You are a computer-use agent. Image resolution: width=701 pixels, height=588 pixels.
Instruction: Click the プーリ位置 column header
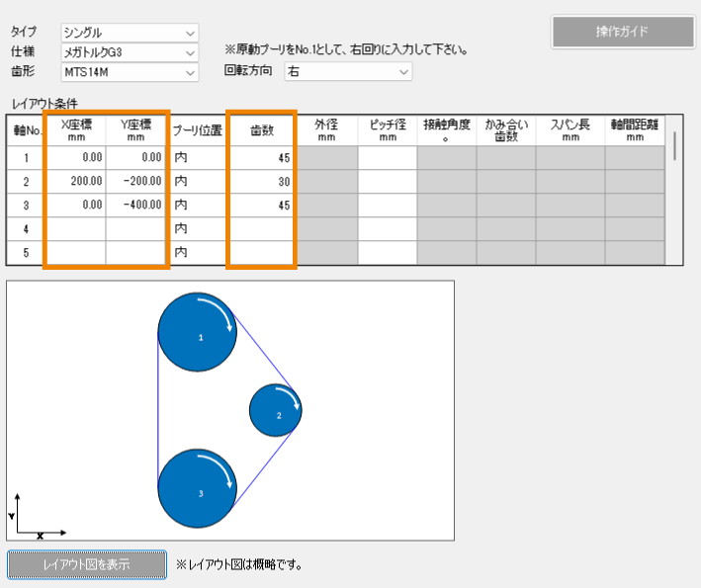point(198,130)
